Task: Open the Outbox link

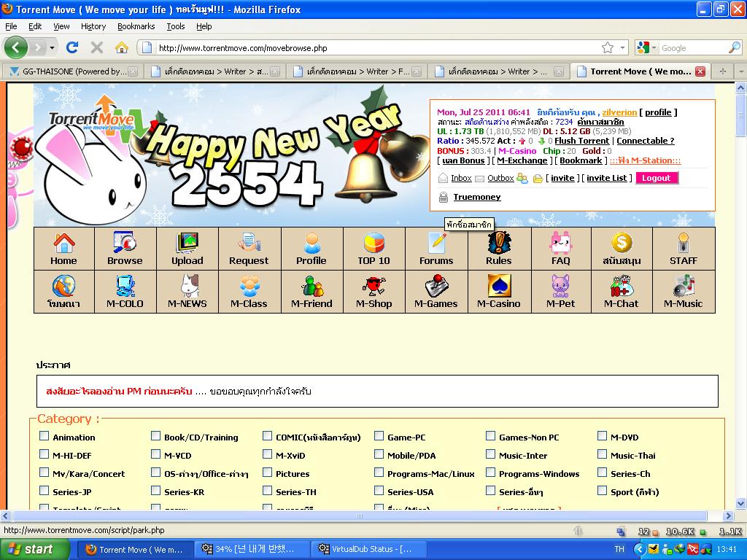Action: [x=500, y=178]
